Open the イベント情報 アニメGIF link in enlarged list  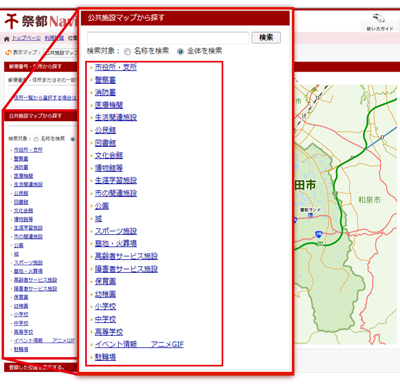(x=139, y=344)
